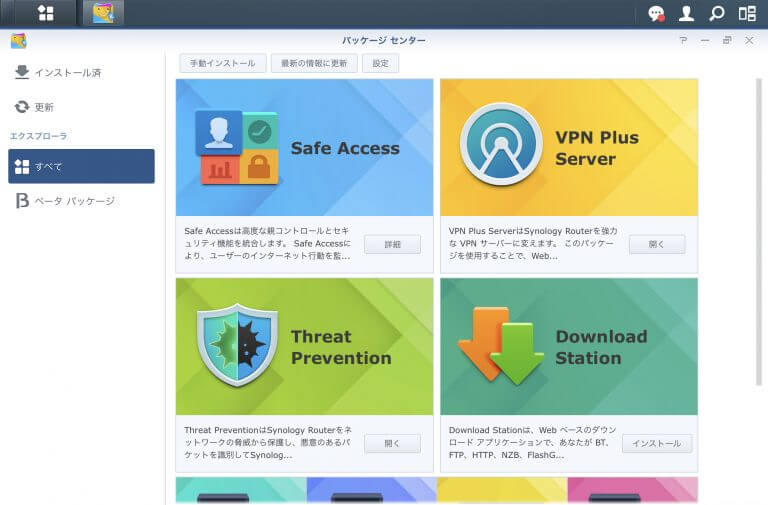Click the Safe Access banner image
This screenshot has height=505, width=768.
[x=305, y=147]
